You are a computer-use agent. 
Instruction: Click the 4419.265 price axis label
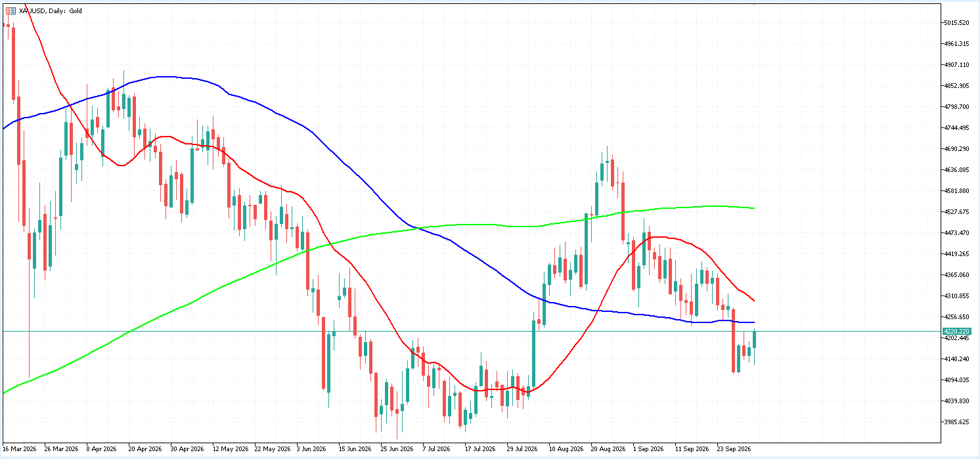(x=956, y=254)
